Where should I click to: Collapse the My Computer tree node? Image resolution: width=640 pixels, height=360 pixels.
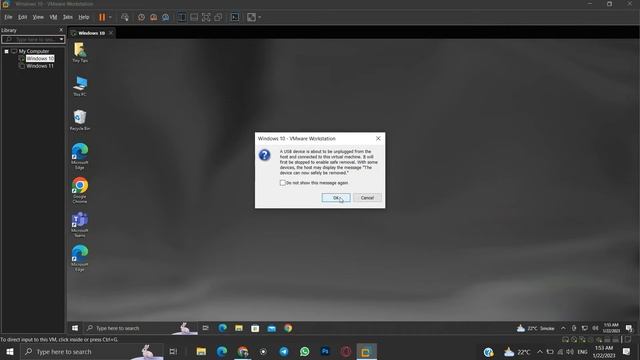click(7, 51)
